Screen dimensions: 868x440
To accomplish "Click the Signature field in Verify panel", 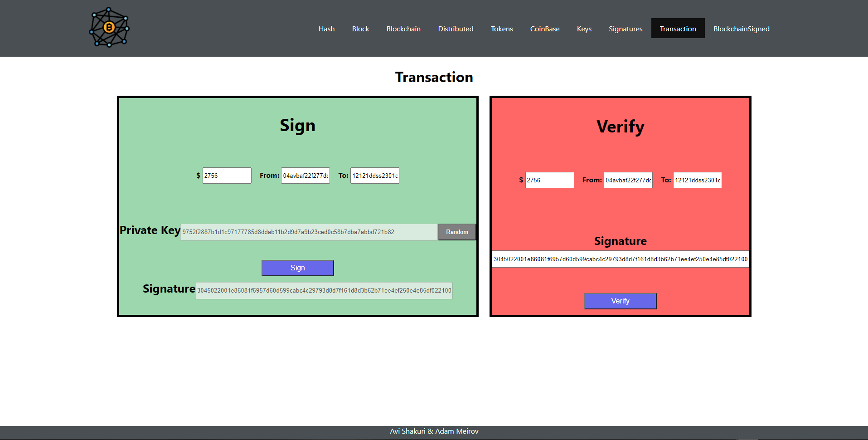I will [620, 259].
